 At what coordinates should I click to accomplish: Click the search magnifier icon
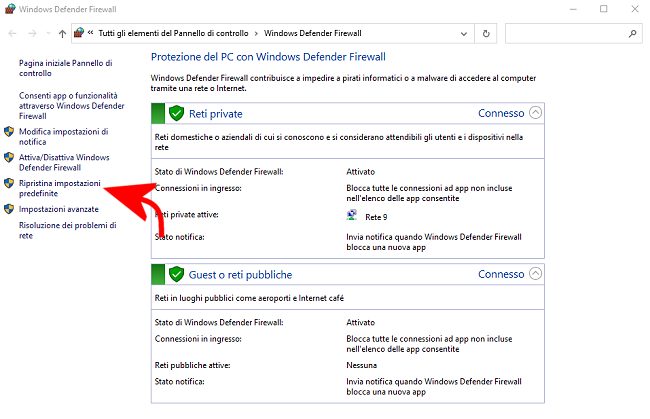pyautogui.click(x=632, y=34)
